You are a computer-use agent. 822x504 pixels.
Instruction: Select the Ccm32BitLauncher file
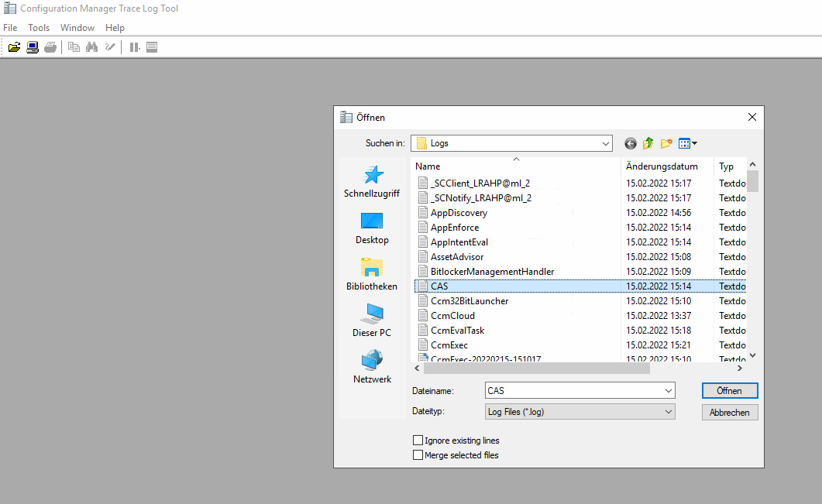(469, 300)
